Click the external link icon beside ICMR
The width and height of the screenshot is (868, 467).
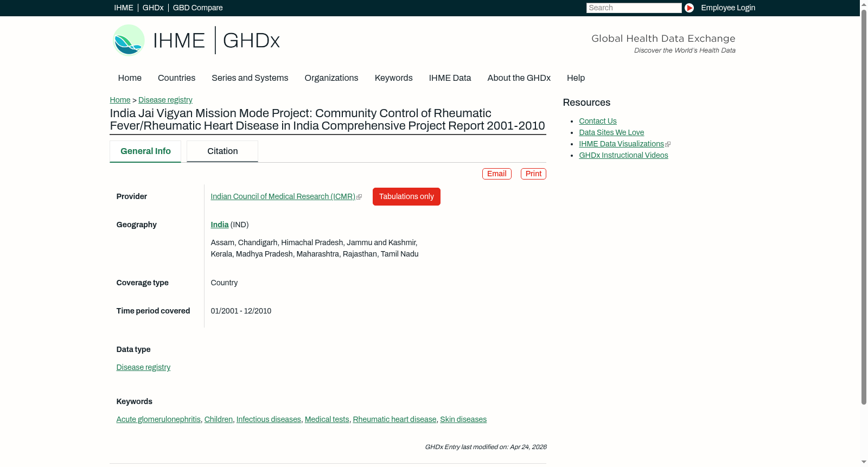click(359, 197)
